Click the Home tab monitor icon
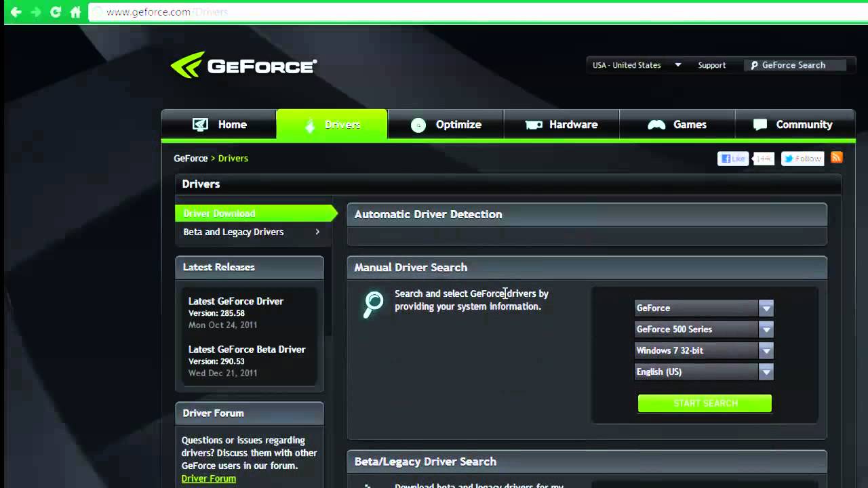This screenshot has width=868, height=488. (x=200, y=125)
